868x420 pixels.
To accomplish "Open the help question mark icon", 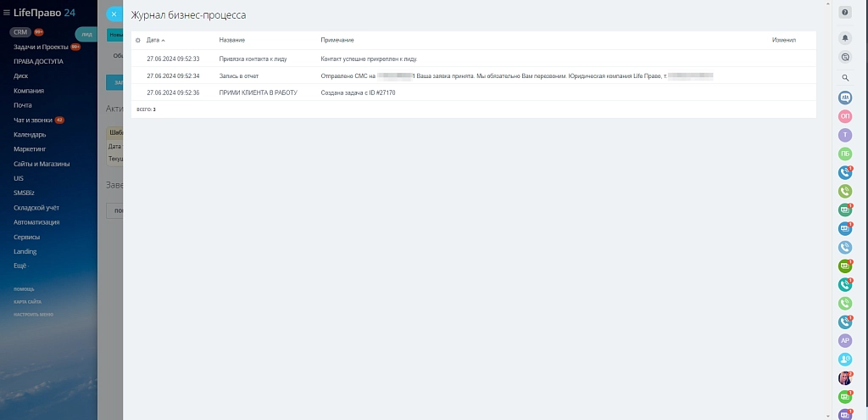I will tap(845, 12).
